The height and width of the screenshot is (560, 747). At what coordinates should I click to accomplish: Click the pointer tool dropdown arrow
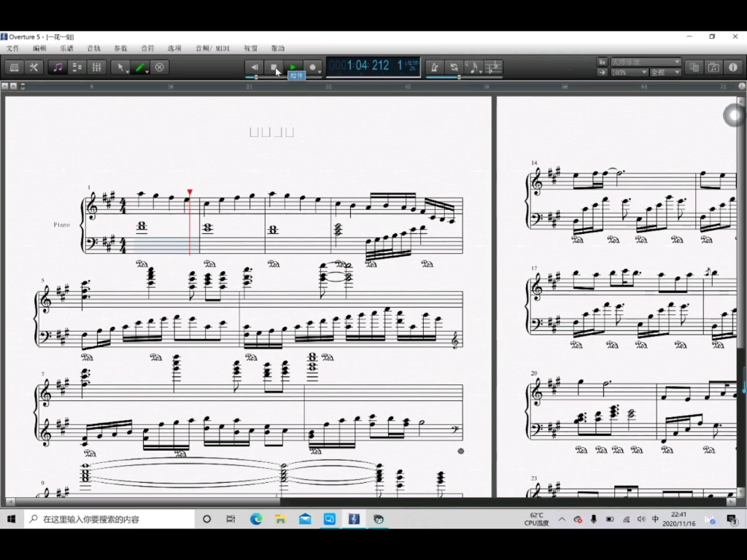tap(128, 72)
